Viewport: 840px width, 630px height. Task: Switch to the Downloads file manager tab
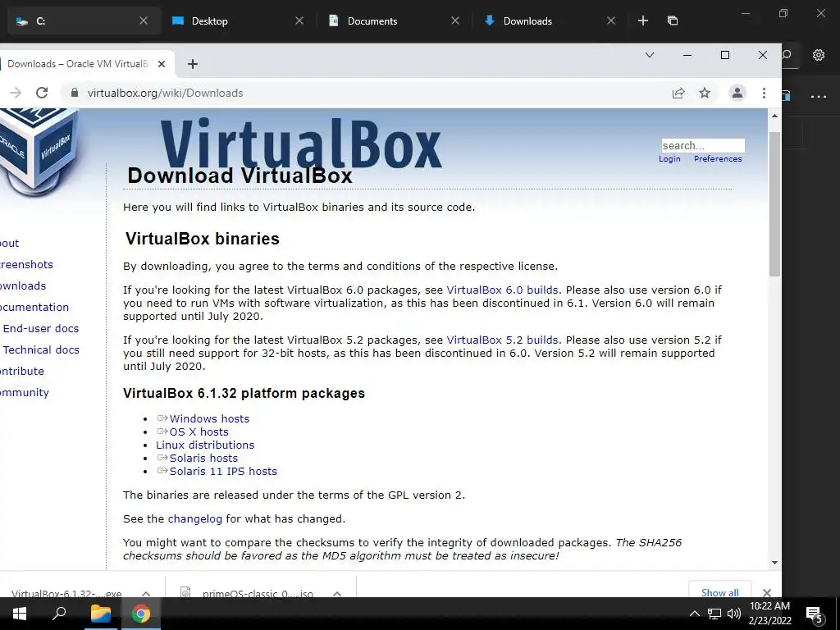tap(550, 21)
